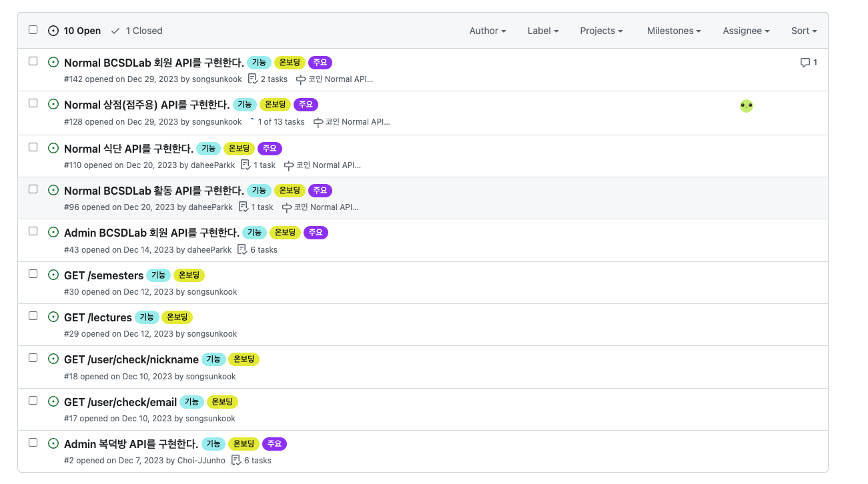This screenshot has height=484, width=868.
Task: Click the tasklist icon showing 6 tasks on issue #2
Action: point(236,461)
